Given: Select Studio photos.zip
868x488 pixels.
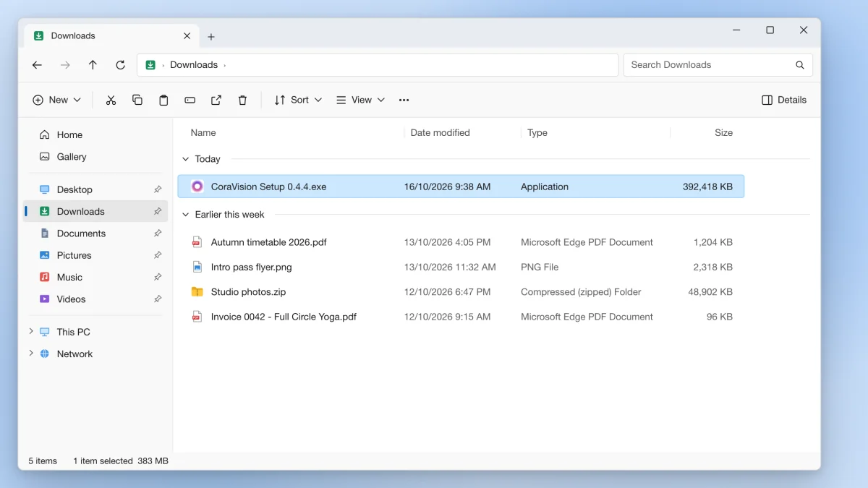Looking at the screenshot, I should click(461, 292).
